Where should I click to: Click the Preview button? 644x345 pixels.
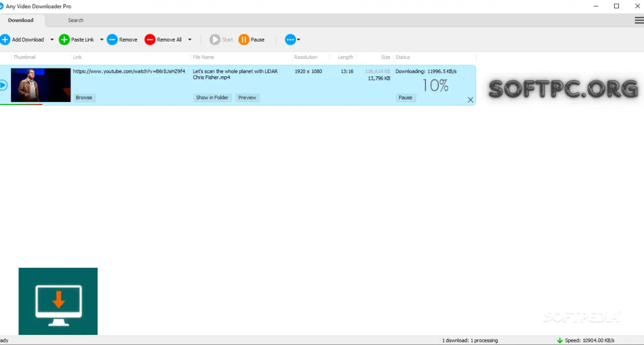tap(247, 97)
